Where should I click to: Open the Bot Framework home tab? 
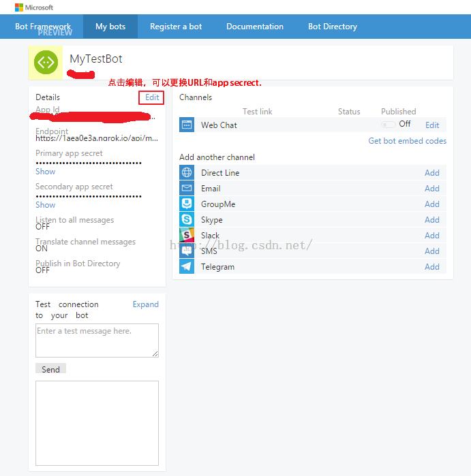pos(43,27)
